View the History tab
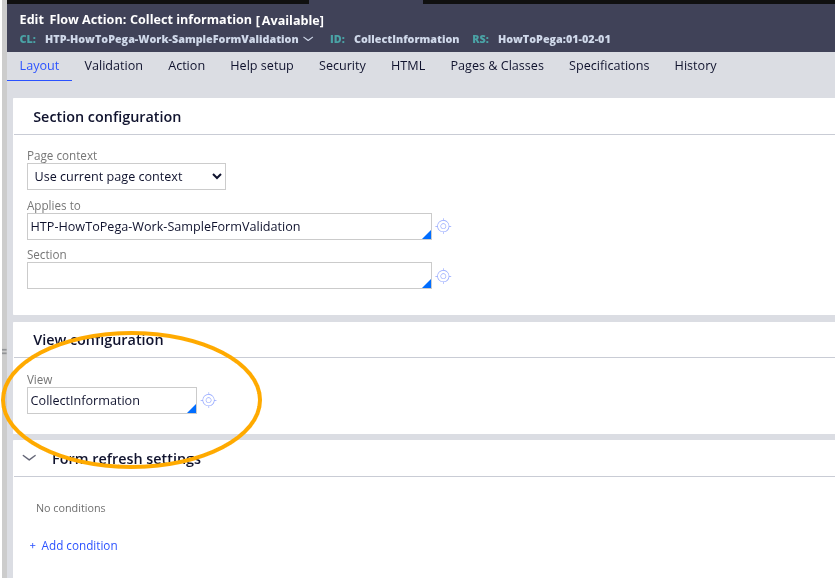The width and height of the screenshot is (835, 578). pyautogui.click(x=695, y=66)
